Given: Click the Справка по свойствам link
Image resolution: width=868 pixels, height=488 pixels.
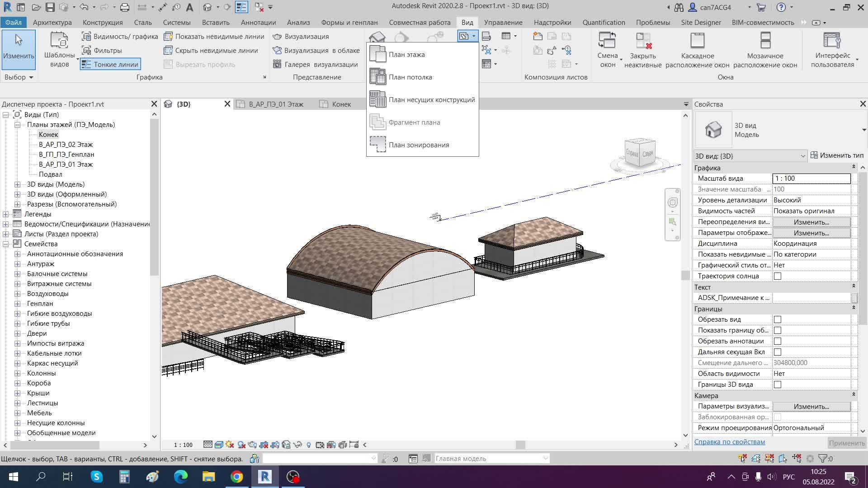Looking at the screenshot, I should coord(730,441).
